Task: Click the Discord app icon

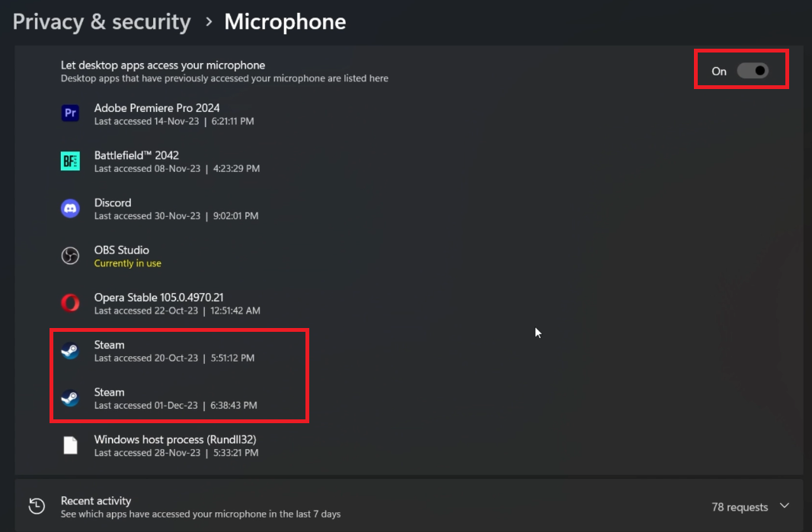Action: click(70, 209)
